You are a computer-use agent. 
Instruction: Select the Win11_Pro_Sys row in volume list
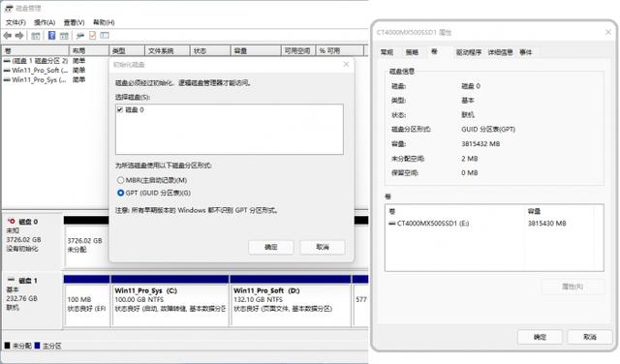[x=44, y=79]
